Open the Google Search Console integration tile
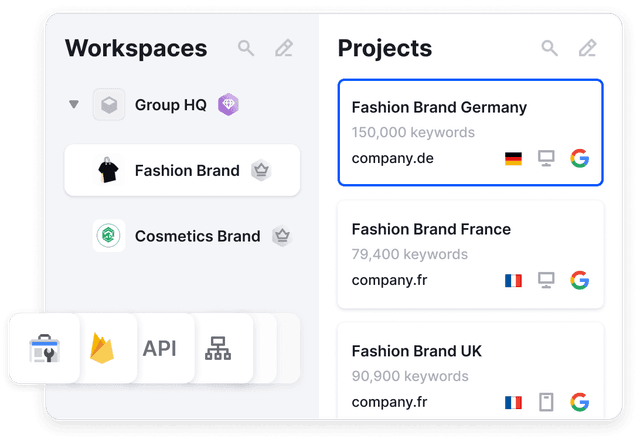This screenshot has width=640, height=442. [x=44, y=348]
